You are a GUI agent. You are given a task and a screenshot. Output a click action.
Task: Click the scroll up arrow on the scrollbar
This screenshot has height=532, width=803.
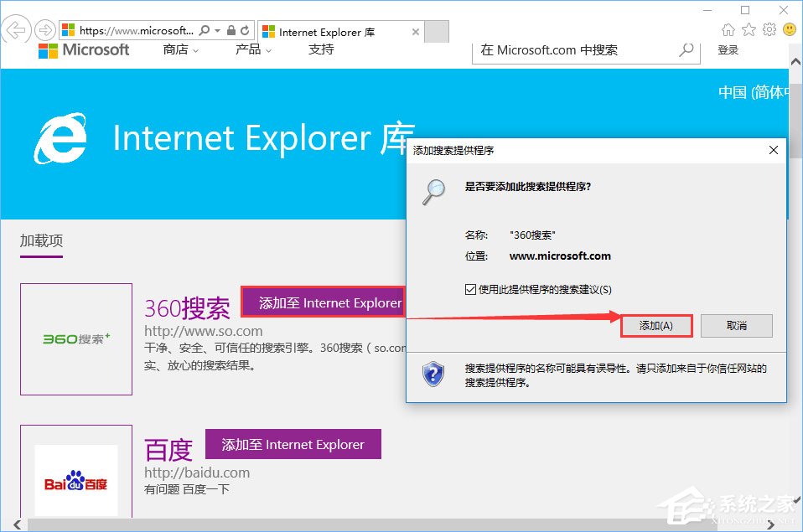point(795,60)
